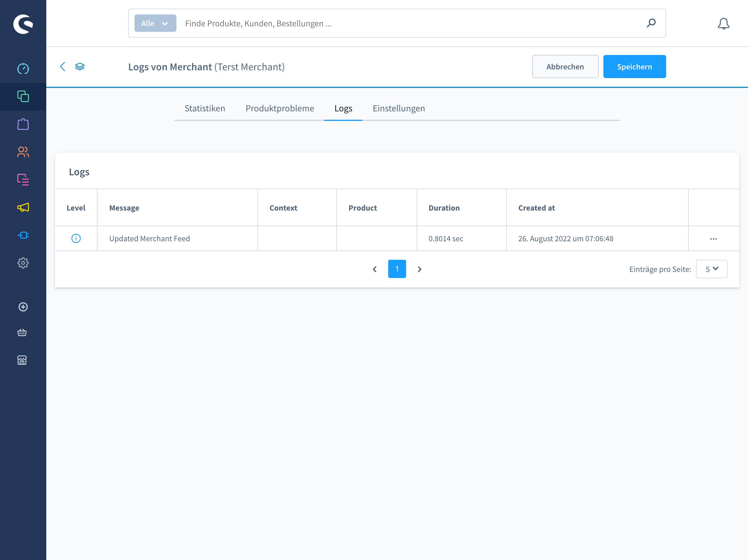Click the plus circle sidebar icon
The image size is (748, 560).
(x=23, y=307)
